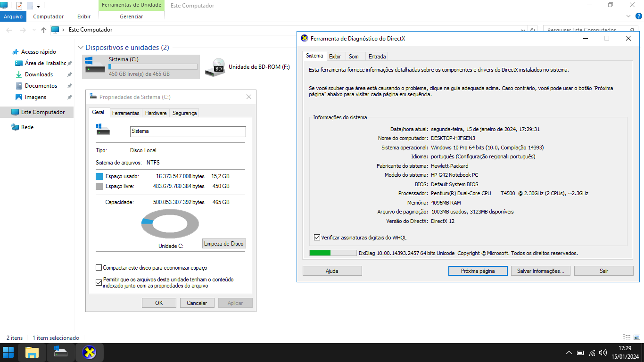The image size is (644, 362).
Task: Open Downloads in the sidebar
Action: (39, 74)
